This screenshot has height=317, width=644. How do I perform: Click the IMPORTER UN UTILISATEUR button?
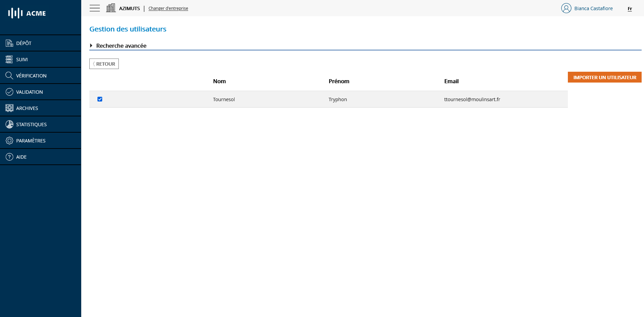coord(604,77)
